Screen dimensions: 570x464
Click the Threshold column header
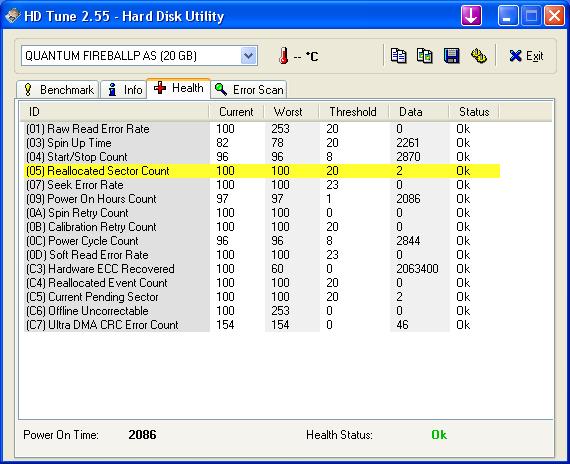(353, 112)
